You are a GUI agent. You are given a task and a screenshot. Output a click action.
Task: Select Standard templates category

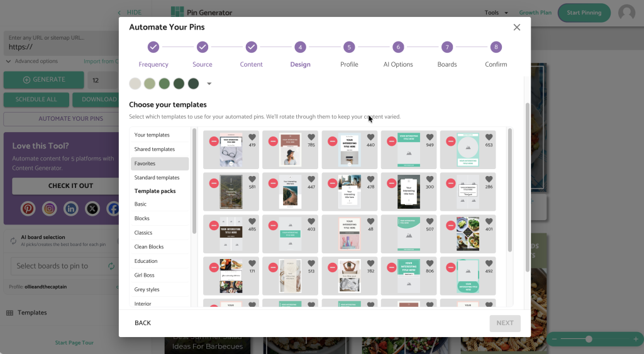[x=160, y=178]
